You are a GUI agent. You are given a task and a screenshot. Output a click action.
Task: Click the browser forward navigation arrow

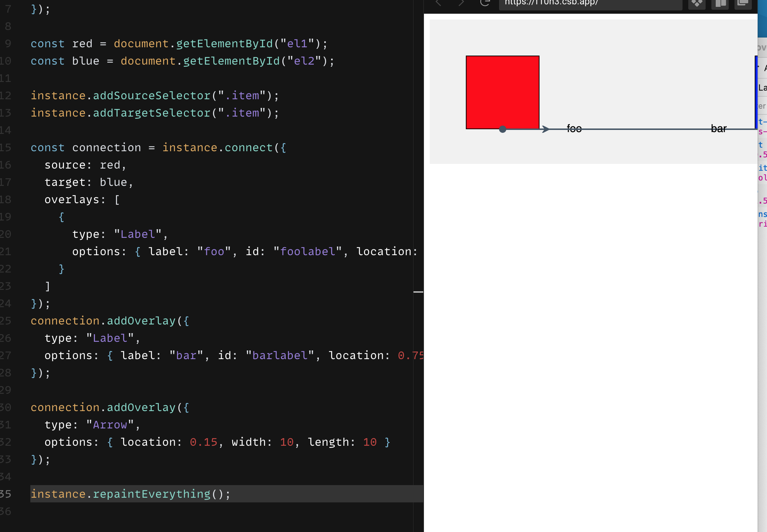461,3
